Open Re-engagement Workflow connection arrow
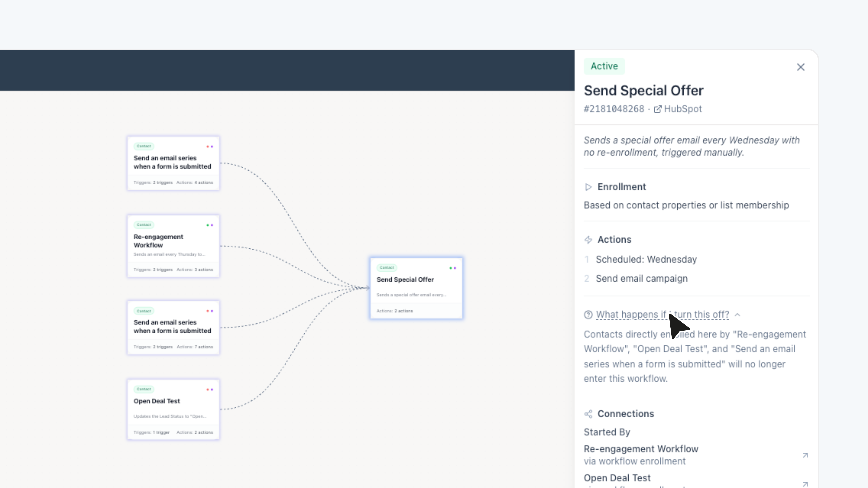This screenshot has width=868, height=488. (x=805, y=455)
